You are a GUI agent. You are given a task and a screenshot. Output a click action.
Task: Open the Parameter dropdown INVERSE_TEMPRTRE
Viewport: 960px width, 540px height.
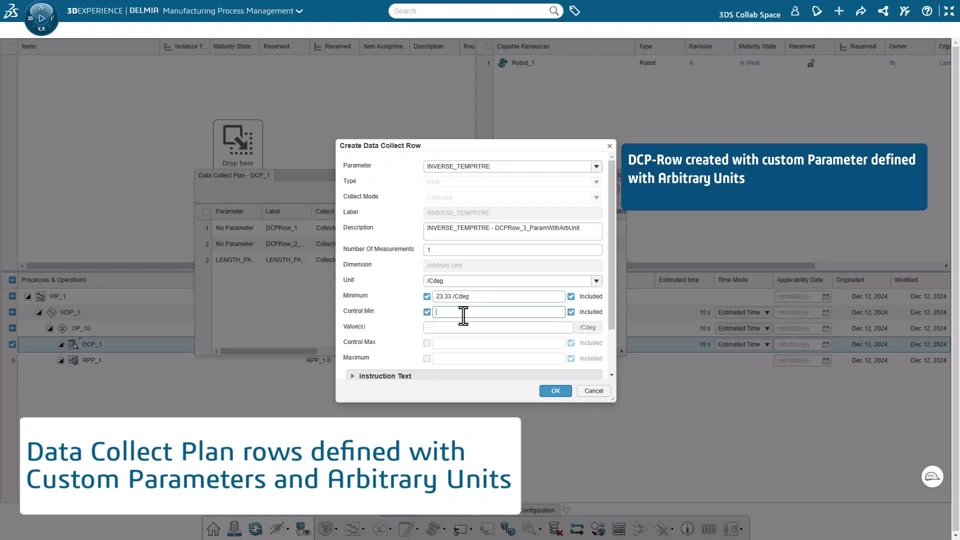pyautogui.click(x=512, y=167)
